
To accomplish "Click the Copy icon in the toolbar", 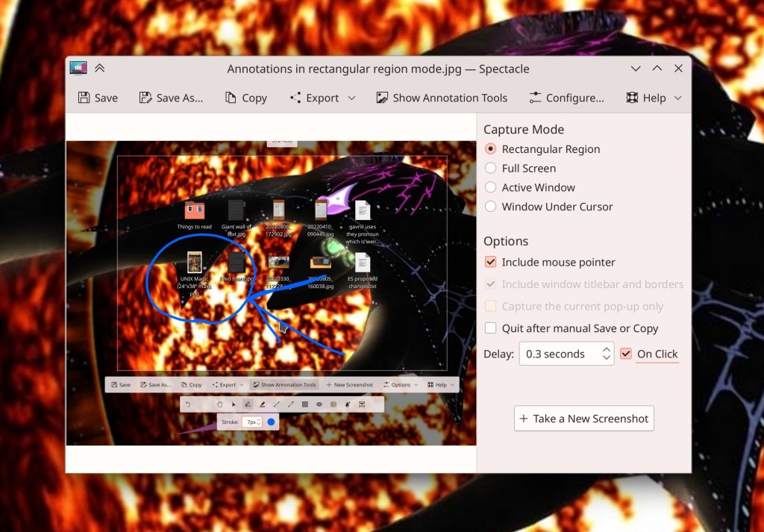I will point(231,98).
